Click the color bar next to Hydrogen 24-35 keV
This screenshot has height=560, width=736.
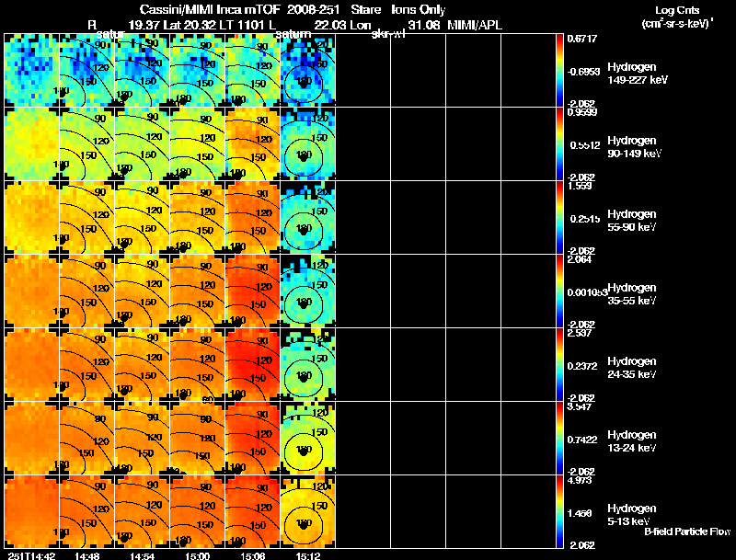pyautogui.click(x=559, y=365)
